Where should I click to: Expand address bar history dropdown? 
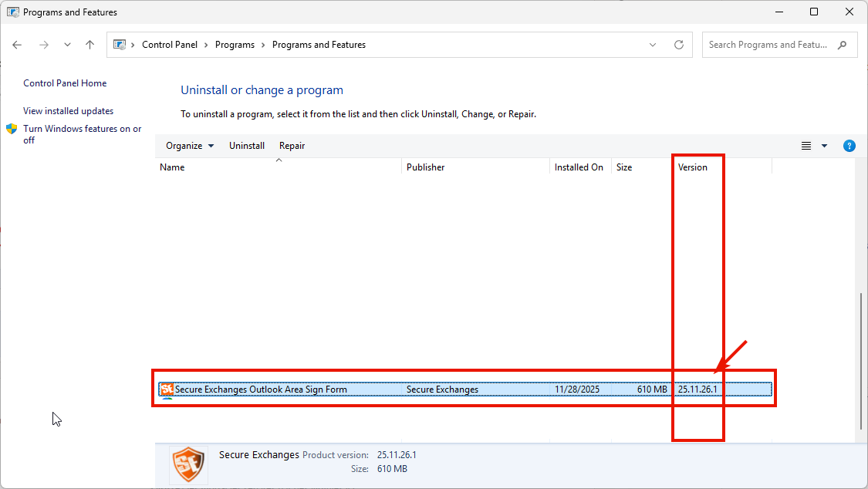[x=653, y=45]
